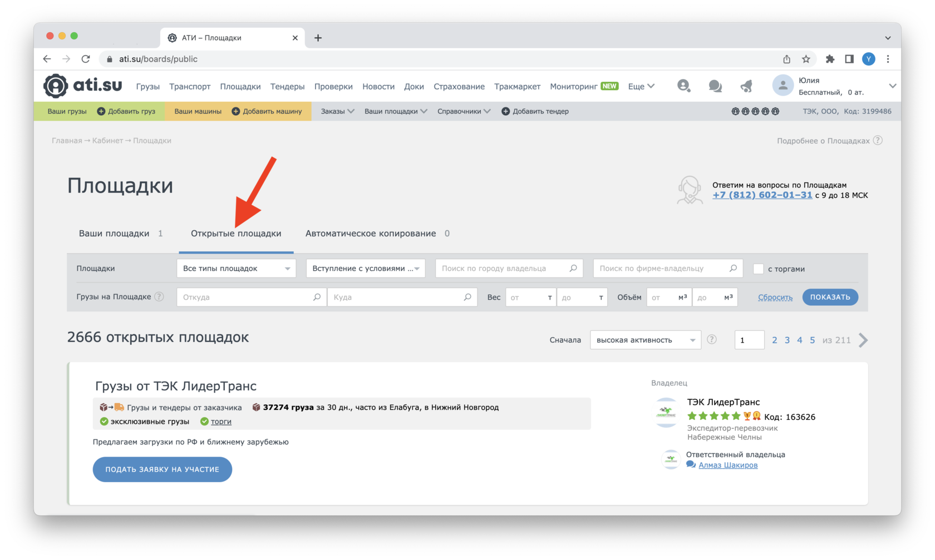Click the Ваши машины button
The image size is (935, 560).
coord(198,111)
